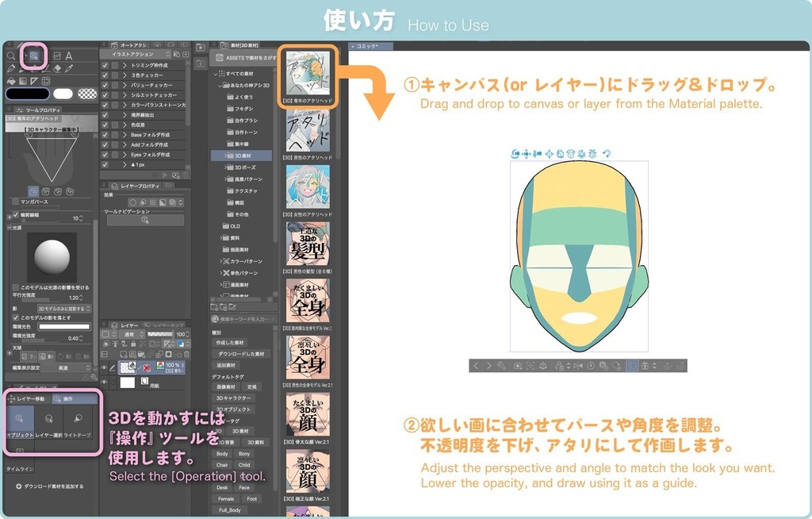Hide the 用紙 paper layer eye
The height and width of the screenshot is (519, 812).
point(104,383)
